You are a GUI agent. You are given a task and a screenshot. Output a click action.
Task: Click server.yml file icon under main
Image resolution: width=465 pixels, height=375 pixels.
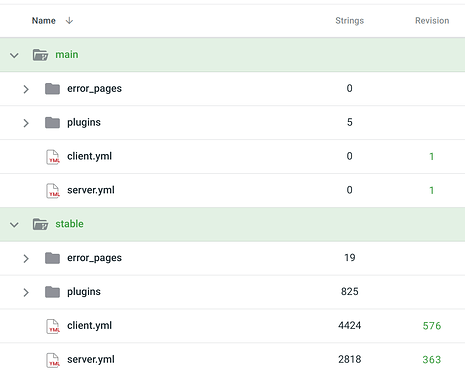(53, 191)
